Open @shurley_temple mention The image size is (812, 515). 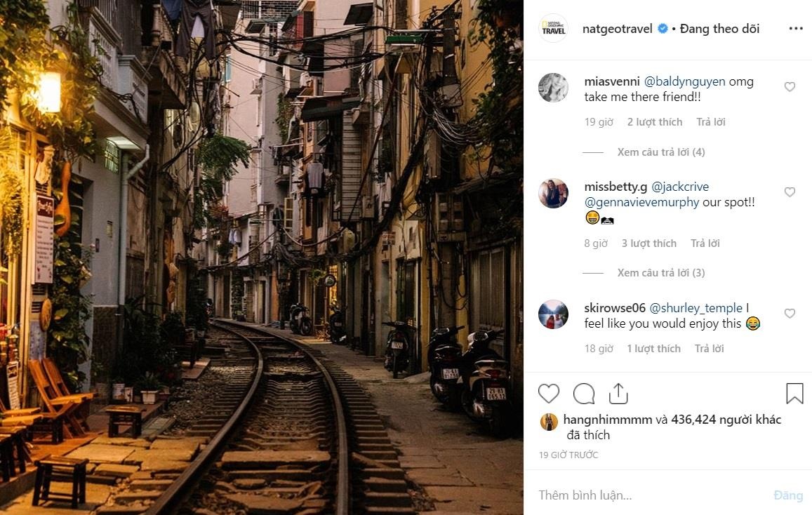[696, 308]
